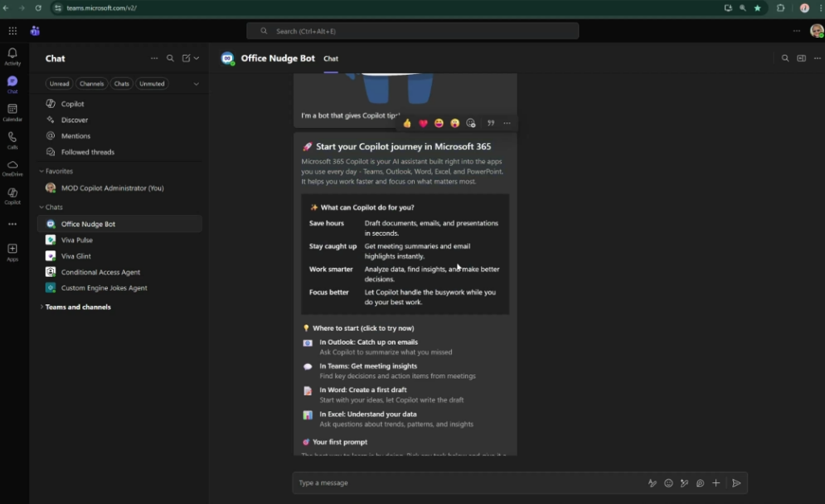Toggle the Unread filter chip
This screenshot has height=504, width=825.
[x=59, y=84]
